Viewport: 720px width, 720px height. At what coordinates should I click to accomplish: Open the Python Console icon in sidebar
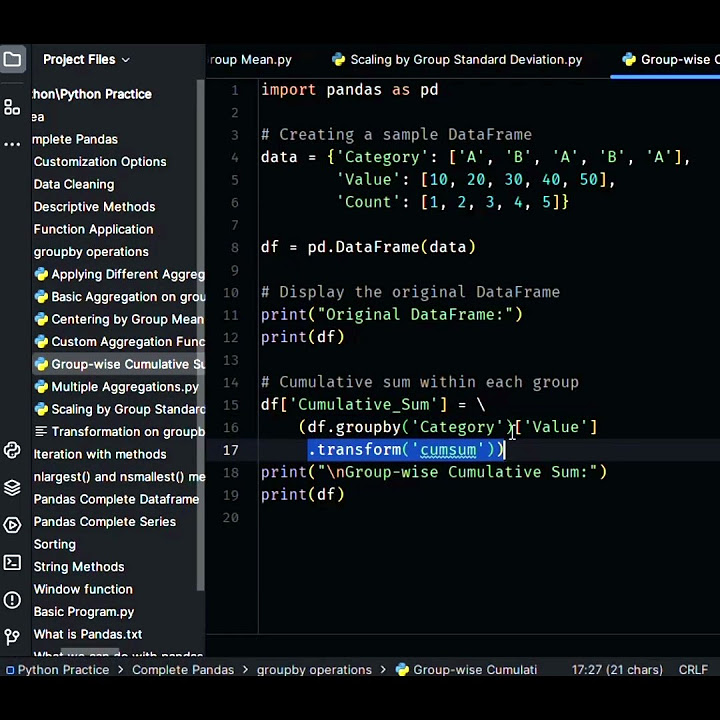[12, 450]
